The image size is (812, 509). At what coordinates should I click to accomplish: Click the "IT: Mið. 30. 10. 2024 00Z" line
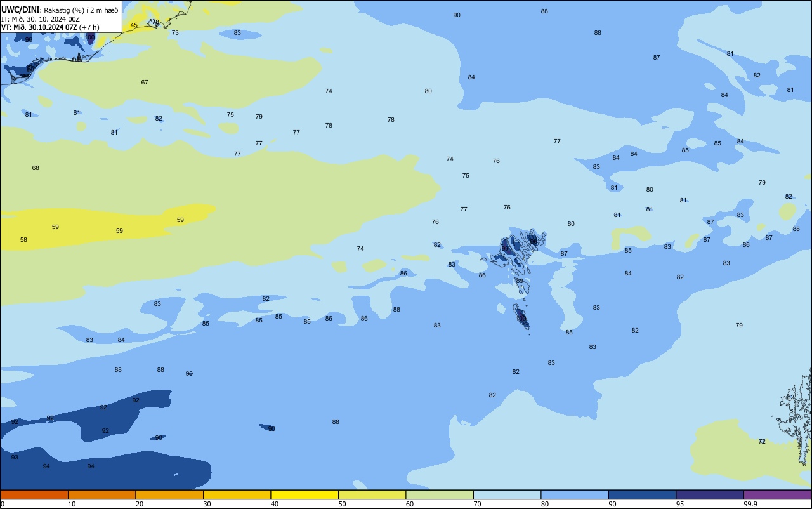(40, 18)
